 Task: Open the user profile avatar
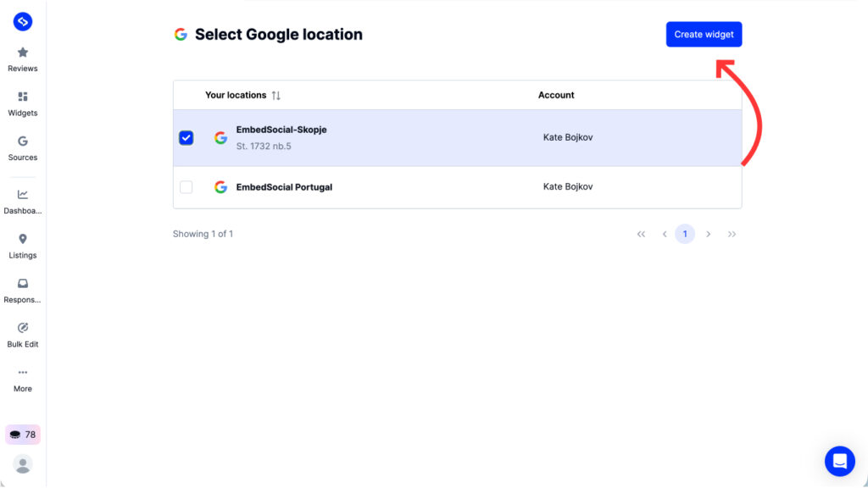point(23,464)
